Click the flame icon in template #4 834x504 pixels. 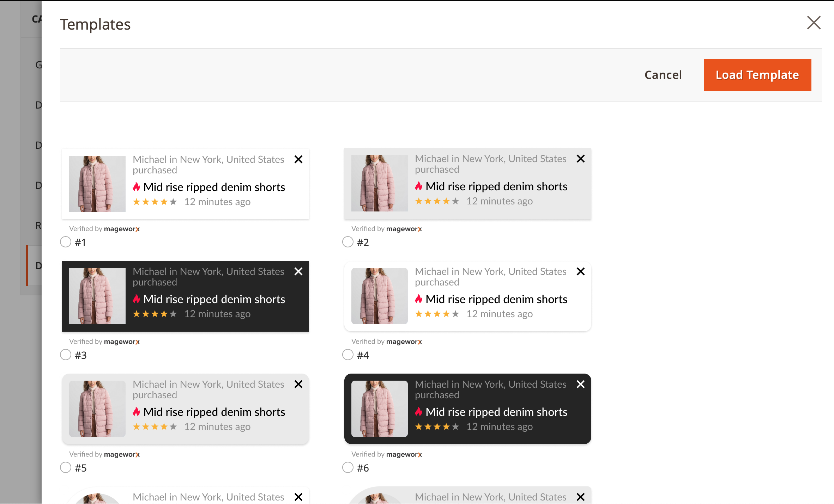pyautogui.click(x=418, y=299)
